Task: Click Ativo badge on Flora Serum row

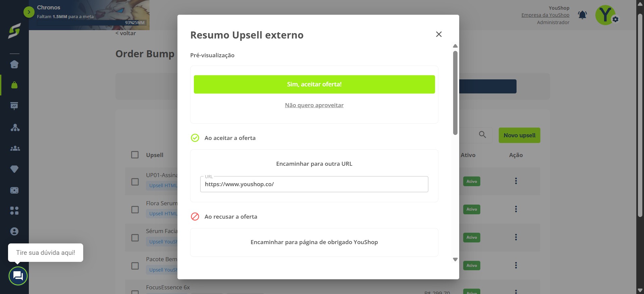Action: 472,209
